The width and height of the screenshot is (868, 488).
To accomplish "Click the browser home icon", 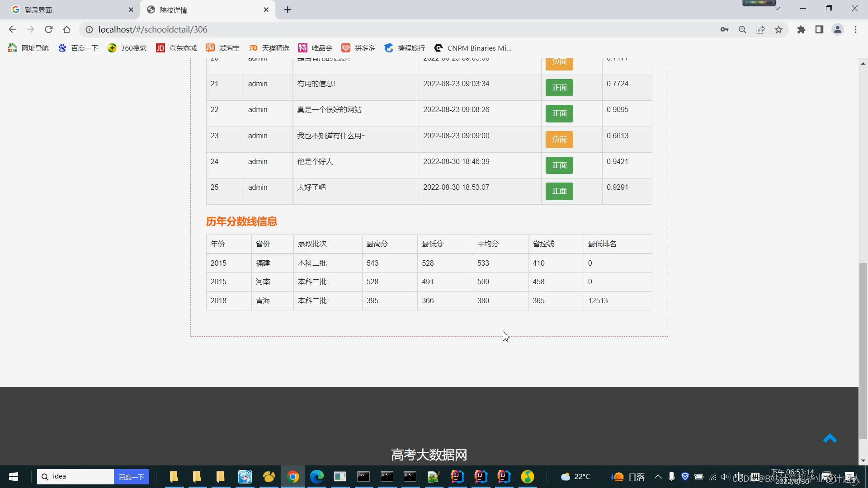I will [67, 30].
